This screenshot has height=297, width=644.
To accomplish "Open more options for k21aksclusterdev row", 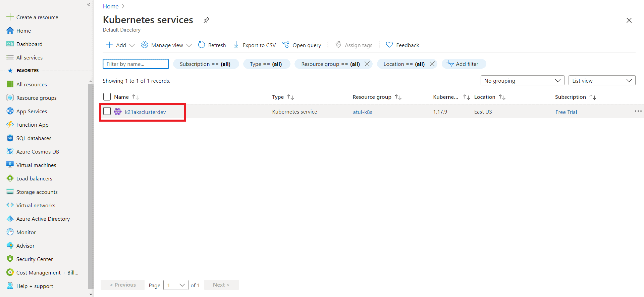I will 638,111.
